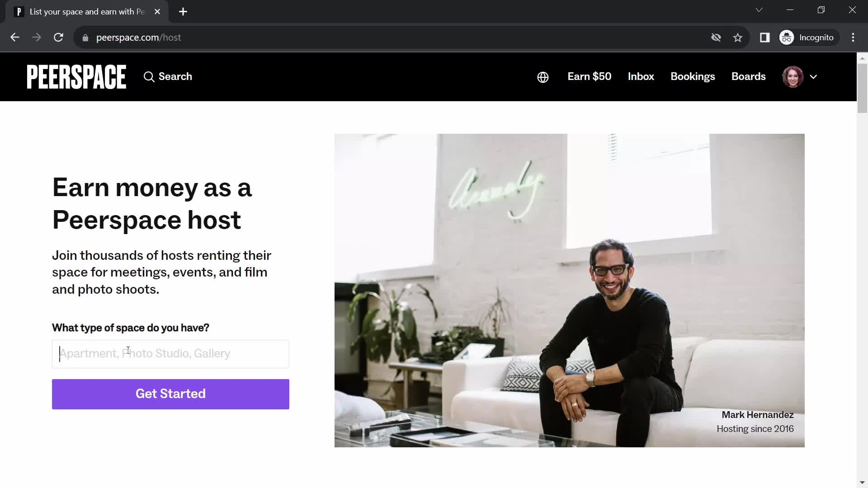Open the Inbox icon
This screenshot has height=488, width=868.
pos(641,76)
